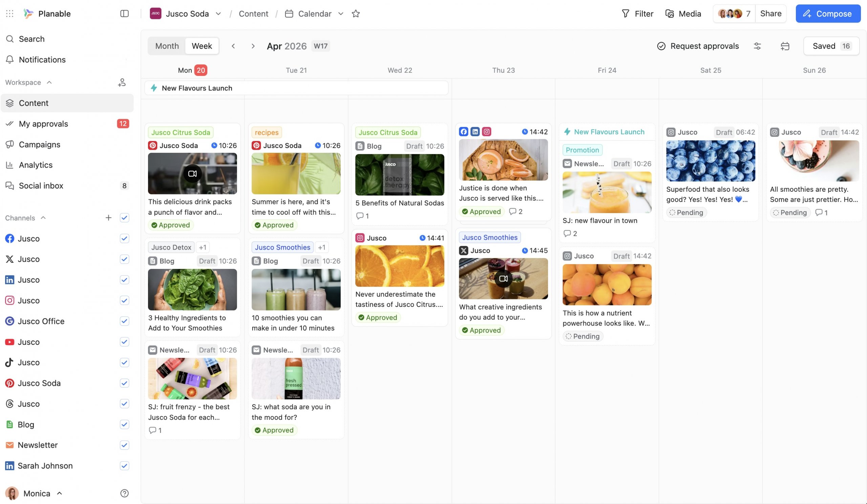Open My approvals in sidebar
This screenshot has width=867, height=504.
point(67,124)
